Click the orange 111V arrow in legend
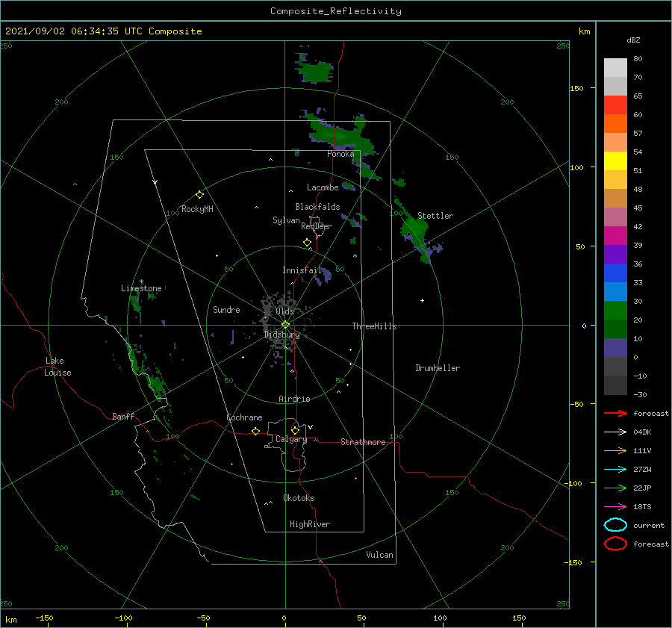 tap(615, 450)
